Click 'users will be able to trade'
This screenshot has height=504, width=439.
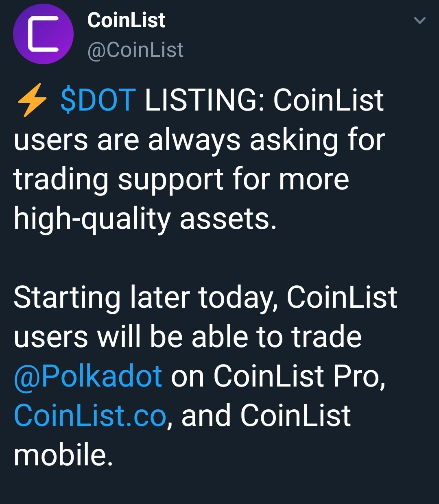click(x=188, y=337)
